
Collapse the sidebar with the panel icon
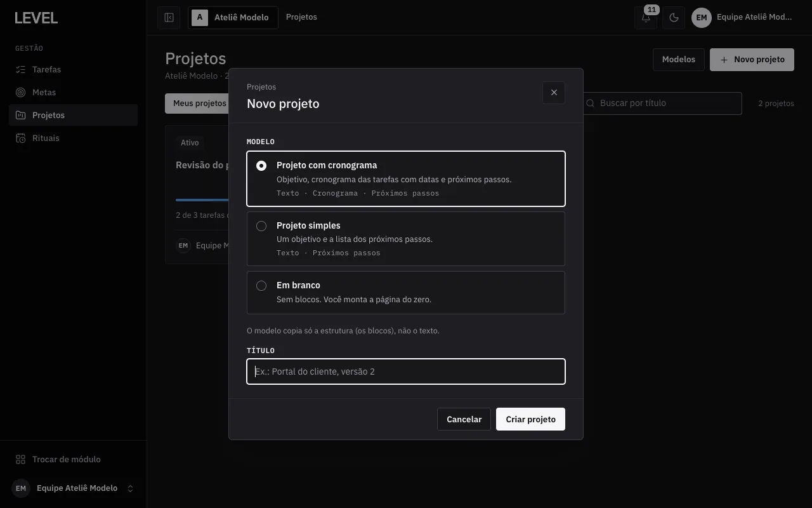click(169, 18)
